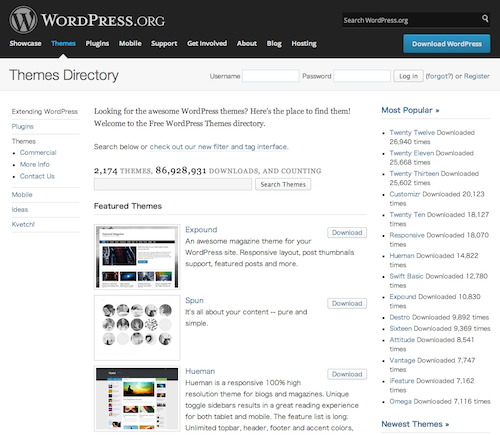Image resolution: width=500 pixels, height=435 pixels.
Task: Open Get Involved in navigation
Action: pos(207,43)
